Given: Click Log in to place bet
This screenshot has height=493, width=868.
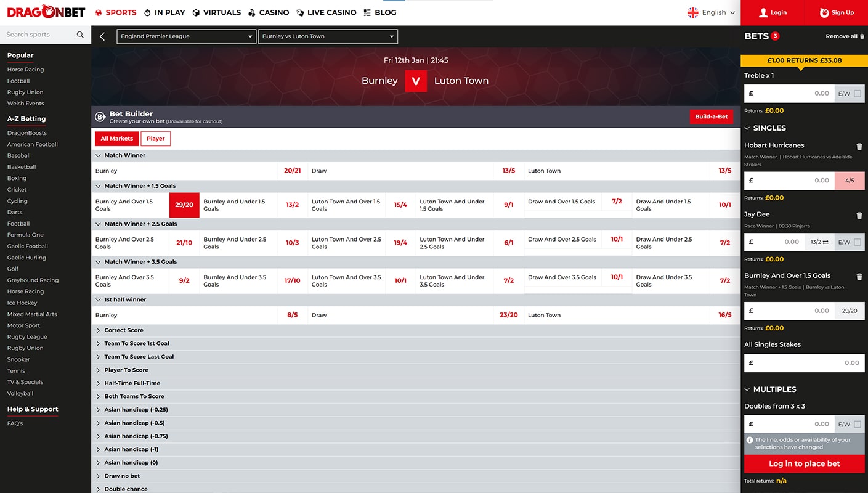Looking at the screenshot, I should (x=804, y=463).
